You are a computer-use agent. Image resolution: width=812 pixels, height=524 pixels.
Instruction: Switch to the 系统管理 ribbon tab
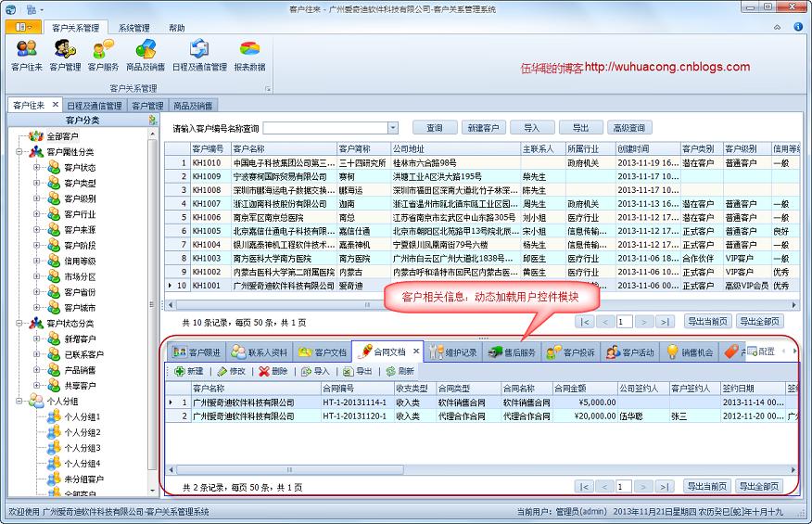pos(134,28)
